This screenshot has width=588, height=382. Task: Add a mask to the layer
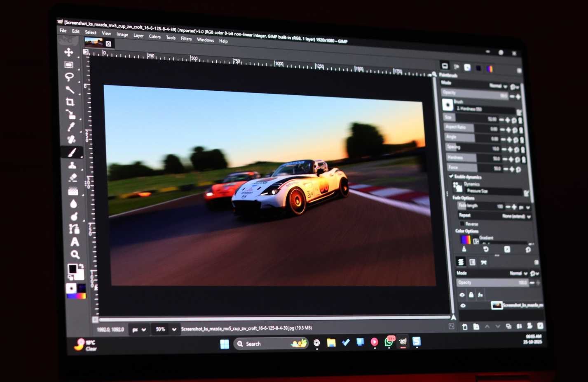point(529,326)
